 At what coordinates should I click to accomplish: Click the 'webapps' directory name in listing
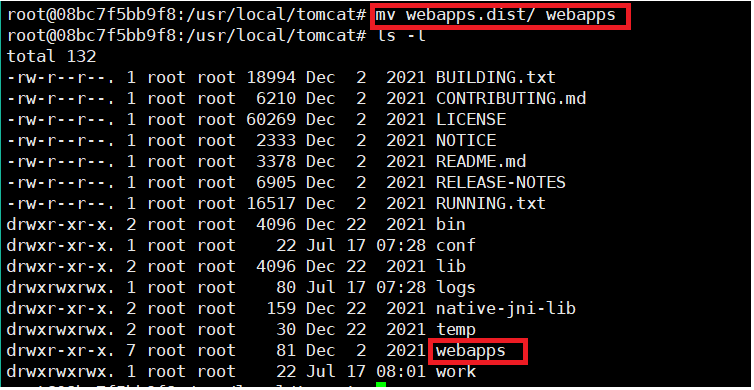pos(471,350)
